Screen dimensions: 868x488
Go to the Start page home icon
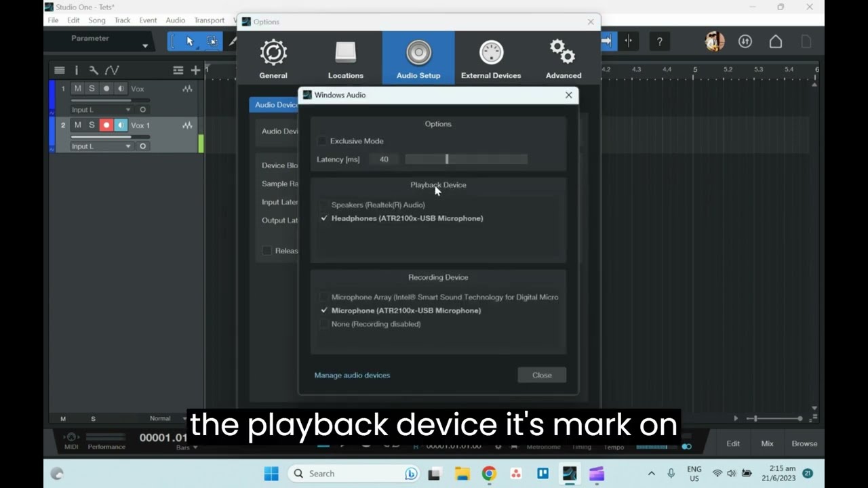pos(776,42)
